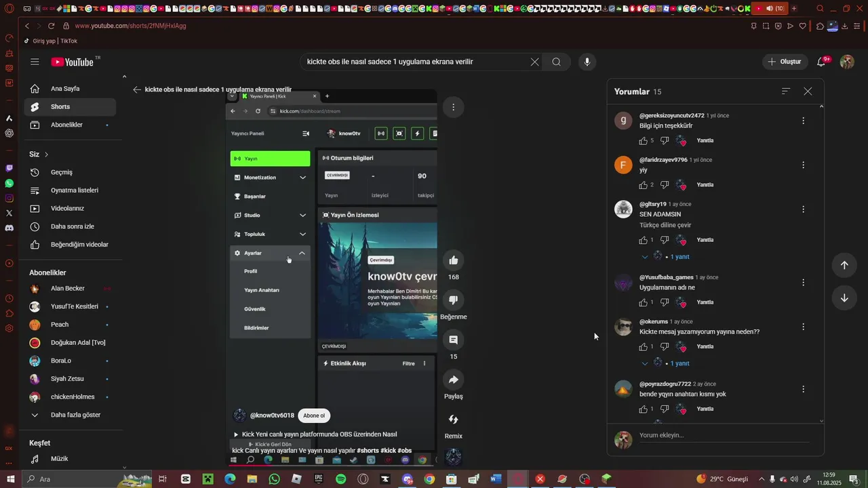
Task: Open Peach subscription channel
Action: point(71,325)
